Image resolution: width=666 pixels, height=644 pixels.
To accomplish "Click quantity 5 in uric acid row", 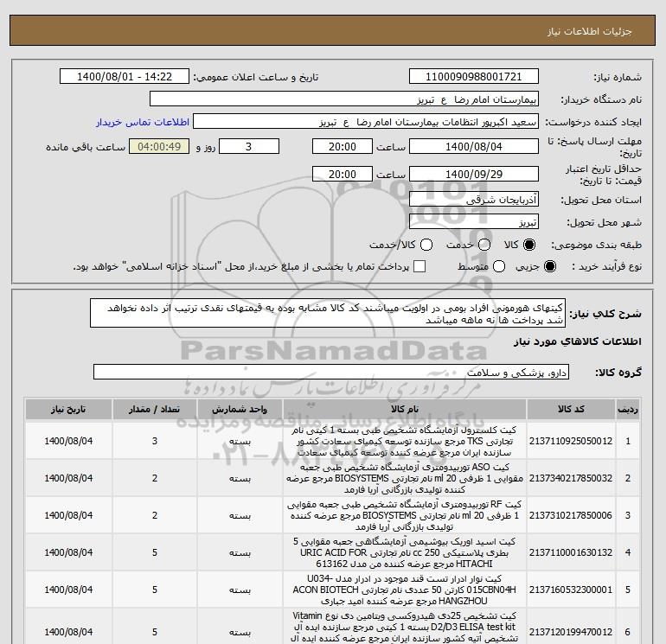I will click(155, 552).
